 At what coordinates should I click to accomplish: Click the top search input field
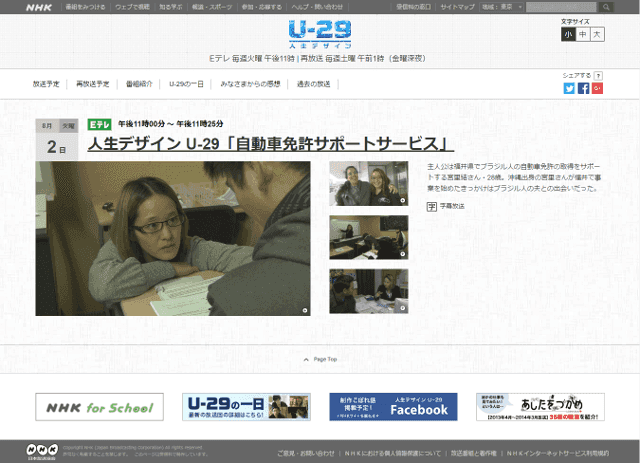562,7
